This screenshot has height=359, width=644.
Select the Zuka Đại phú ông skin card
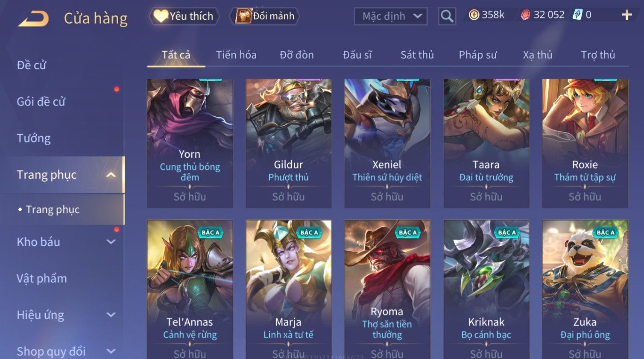(x=585, y=289)
